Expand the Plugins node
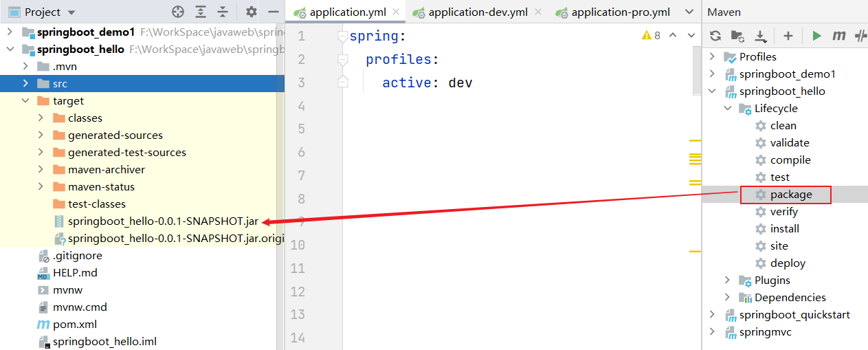 tap(727, 280)
